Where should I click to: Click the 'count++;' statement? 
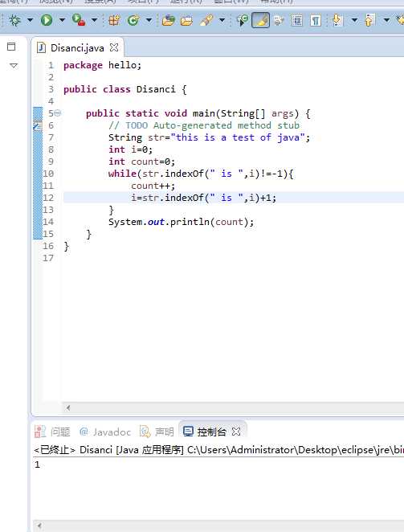(x=153, y=186)
